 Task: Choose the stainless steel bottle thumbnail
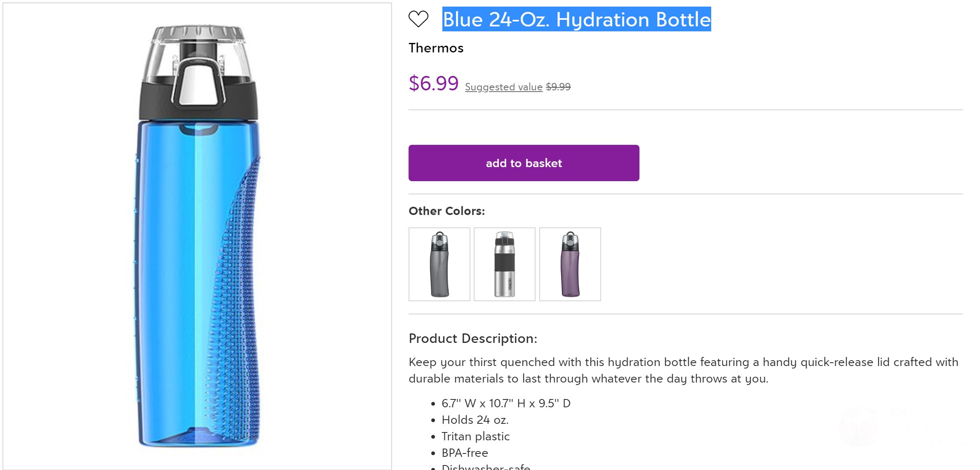(504, 264)
